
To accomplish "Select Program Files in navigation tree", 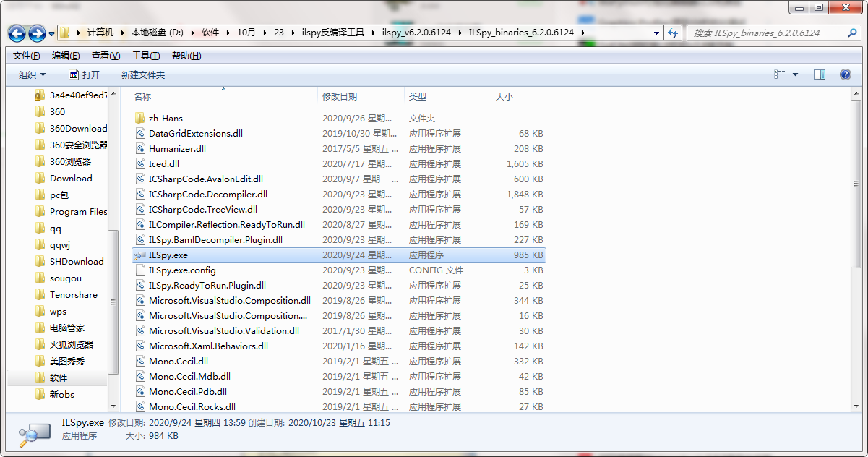I will point(78,211).
